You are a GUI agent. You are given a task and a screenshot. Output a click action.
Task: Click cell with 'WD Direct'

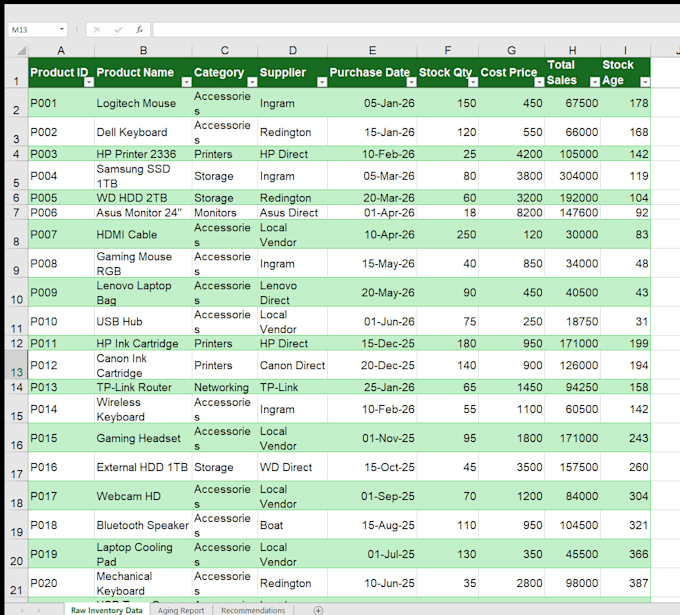click(x=293, y=467)
